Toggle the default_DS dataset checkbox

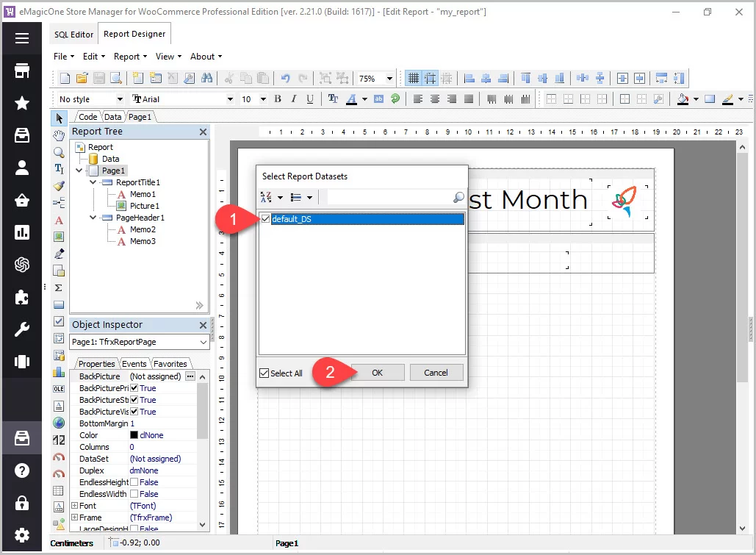click(x=266, y=218)
